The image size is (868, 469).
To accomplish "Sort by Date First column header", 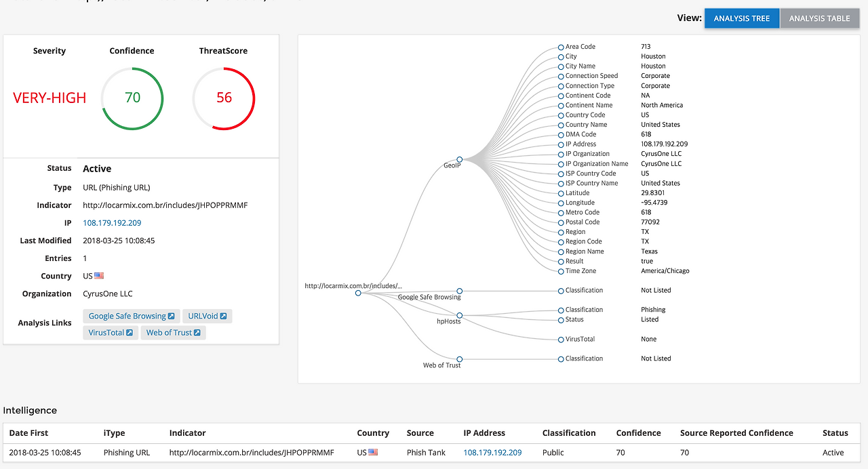I will point(28,433).
